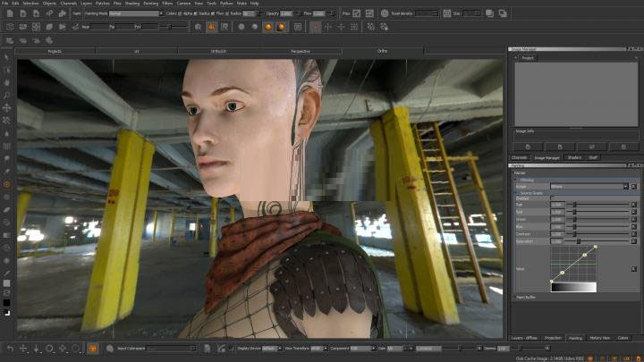The image size is (644, 362).
Task: Click the globe icon beside Texel density
Action: 385,13
